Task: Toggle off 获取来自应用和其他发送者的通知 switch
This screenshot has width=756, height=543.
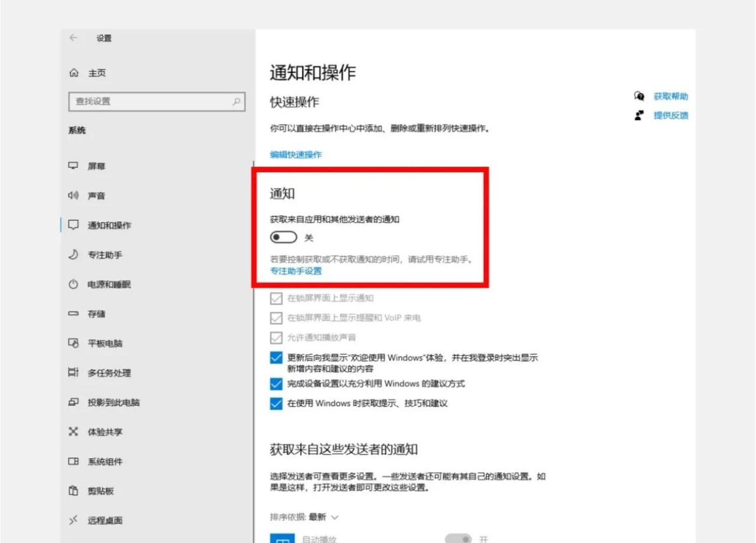Action: [283, 237]
